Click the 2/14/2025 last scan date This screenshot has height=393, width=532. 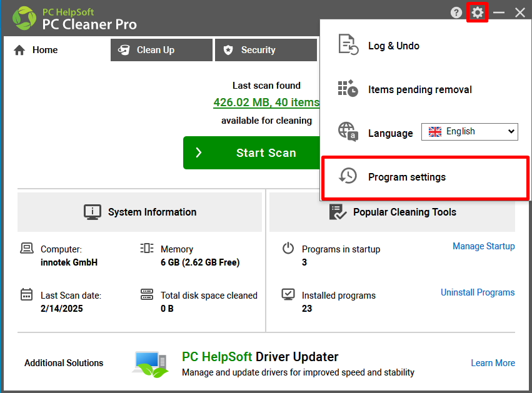point(62,309)
